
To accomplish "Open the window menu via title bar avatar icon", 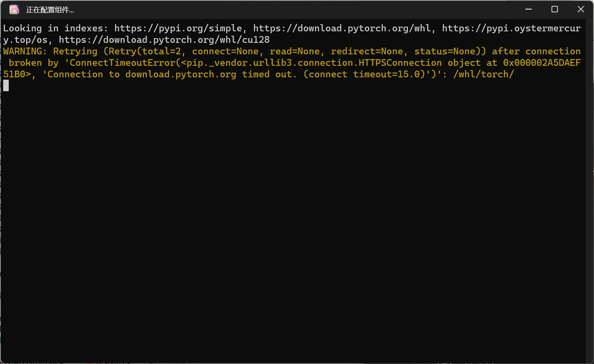I will click(x=14, y=10).
